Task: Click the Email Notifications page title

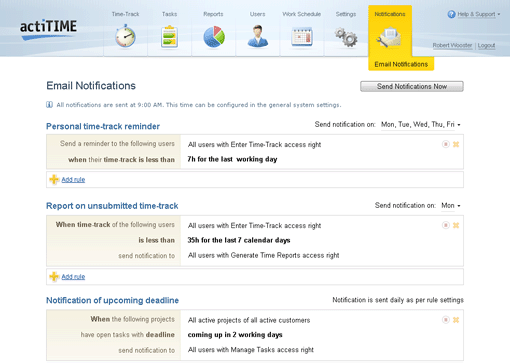Action: pyautogui.click(x=91, y=86)
